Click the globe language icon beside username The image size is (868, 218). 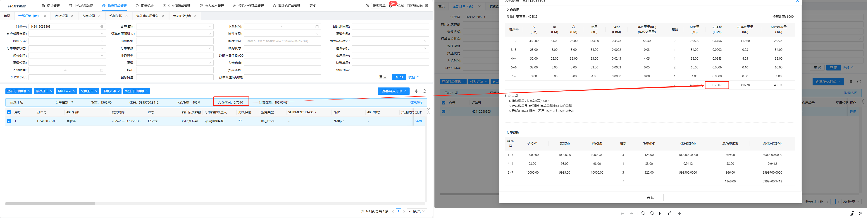click(426, 5)
